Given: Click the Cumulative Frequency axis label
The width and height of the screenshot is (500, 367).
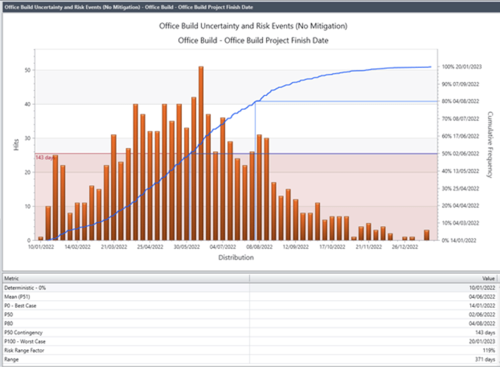Looking at the screenshot, I should pos(490,145).
